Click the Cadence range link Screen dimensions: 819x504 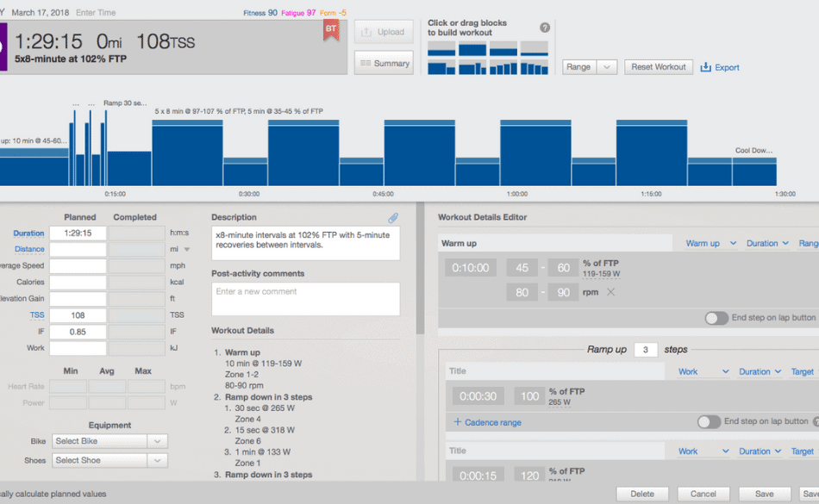(488, 422)
